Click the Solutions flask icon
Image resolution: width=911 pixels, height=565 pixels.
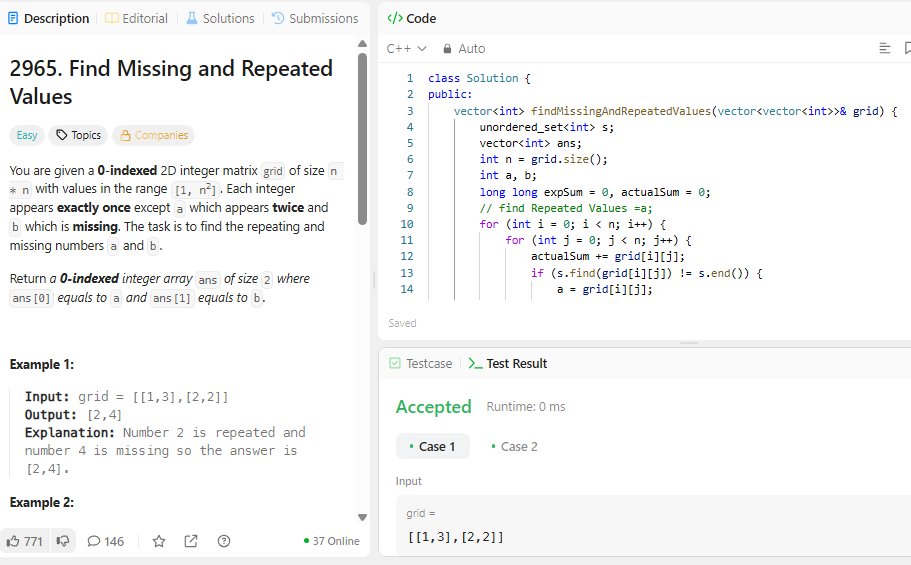[192, 19]
